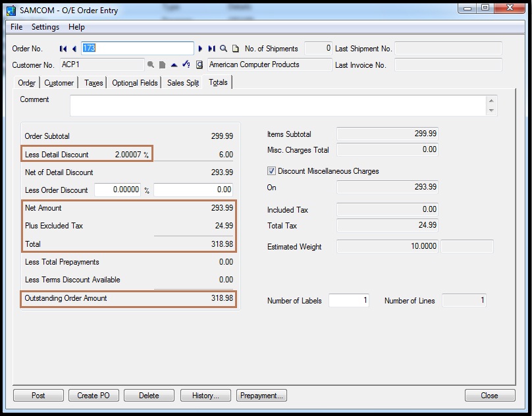Click the customer credit check icon
This screenshot has width=532, height=416.
coord(186,64)
